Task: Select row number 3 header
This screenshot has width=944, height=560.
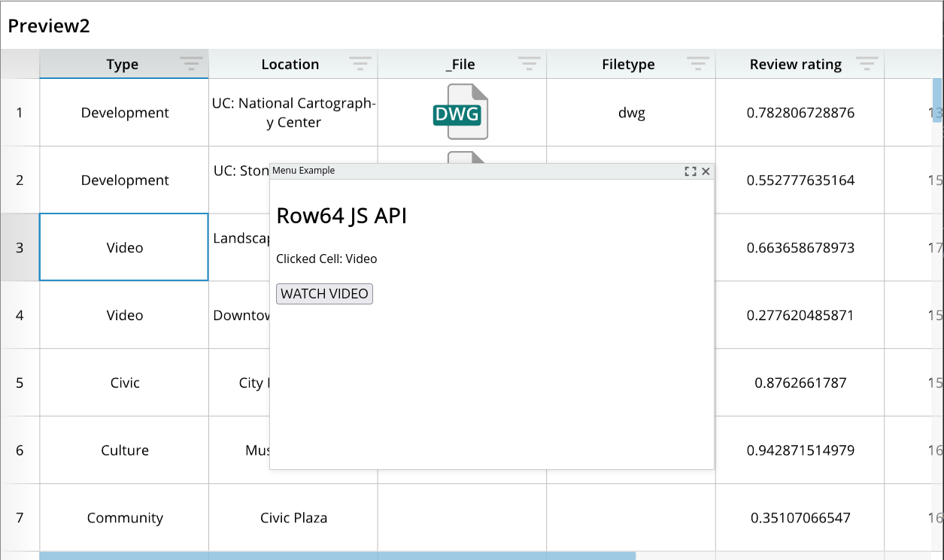Action: tap(20, 247)
